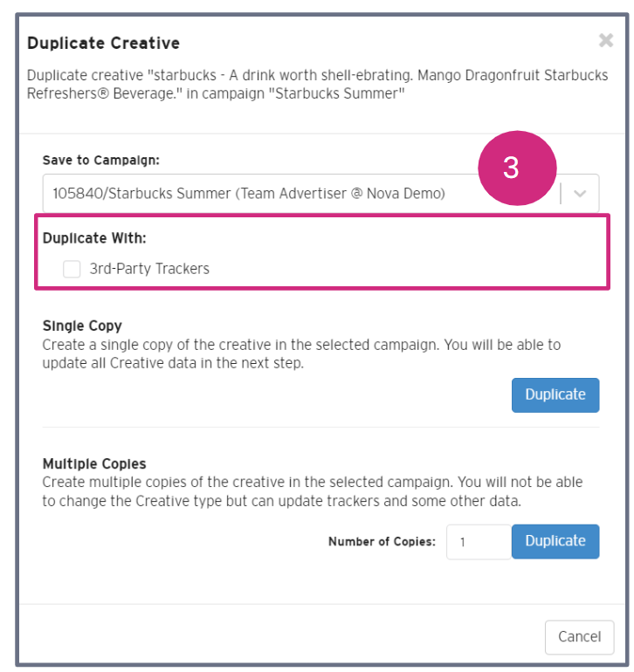Click the Single Copy explanation paragraph
This screenshot has height=672, width=634.
301,354
